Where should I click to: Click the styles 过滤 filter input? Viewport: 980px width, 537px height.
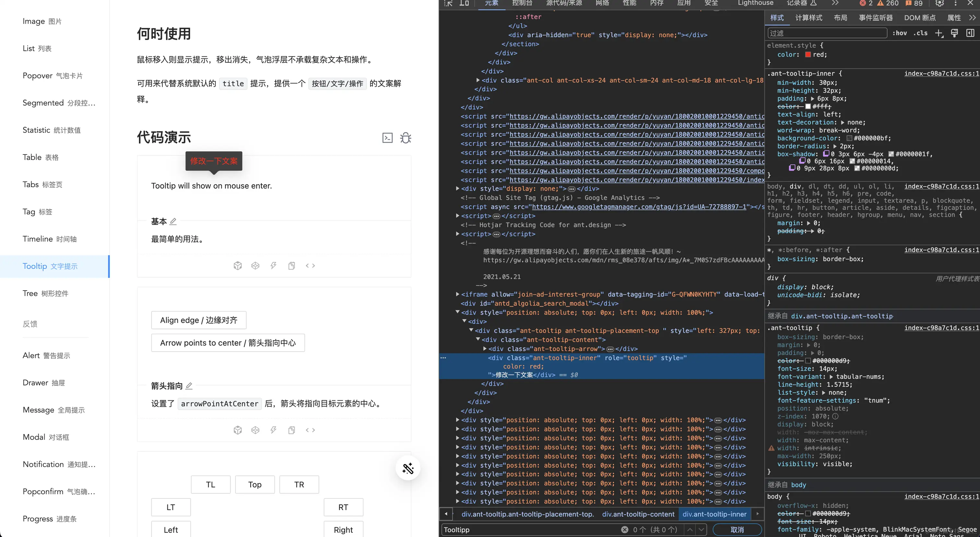[827, 33]
